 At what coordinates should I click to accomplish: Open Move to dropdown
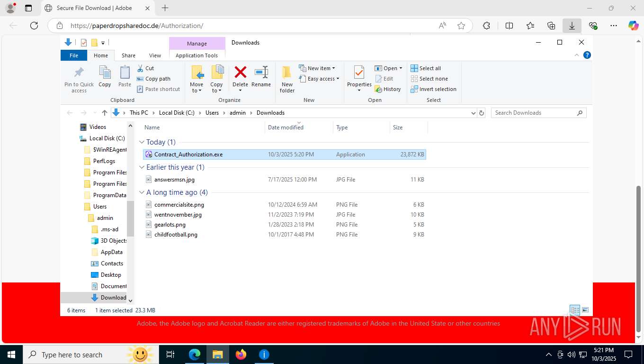(197, 88)
